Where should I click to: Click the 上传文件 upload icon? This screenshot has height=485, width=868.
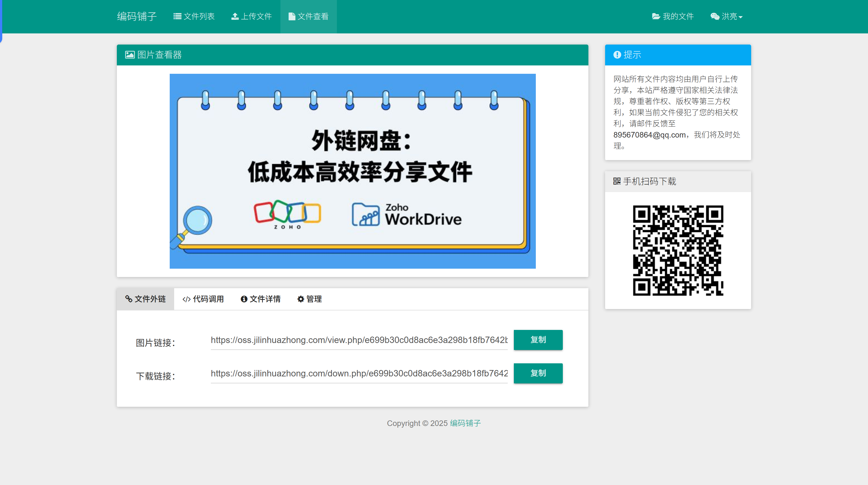(235, 16)
